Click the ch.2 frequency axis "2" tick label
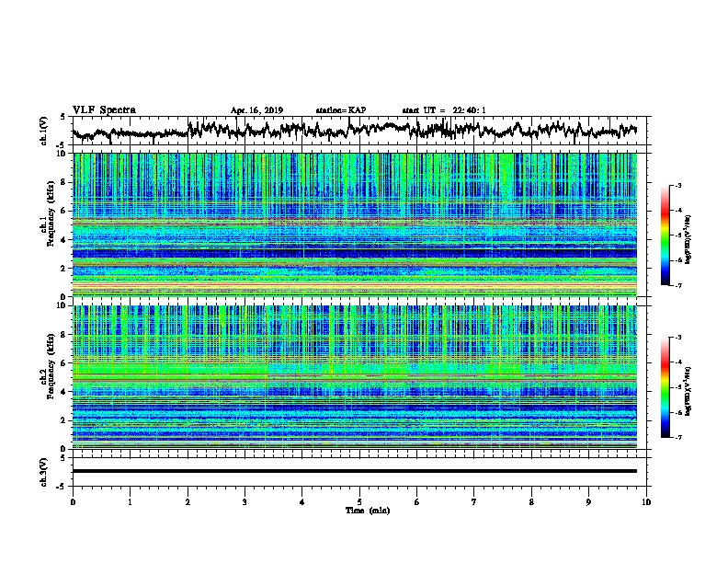The height and width of the screenshot is (563, 728). tap(64, 420)
